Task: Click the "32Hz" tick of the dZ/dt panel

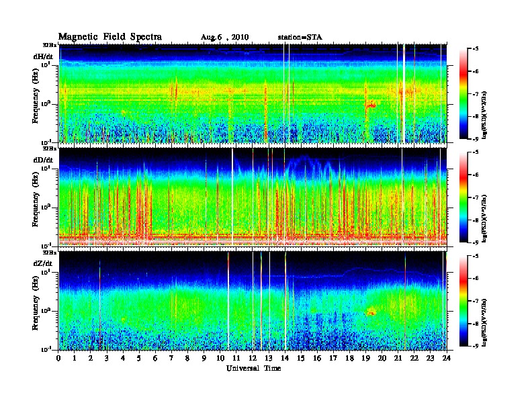Action: tap(49, 253)
